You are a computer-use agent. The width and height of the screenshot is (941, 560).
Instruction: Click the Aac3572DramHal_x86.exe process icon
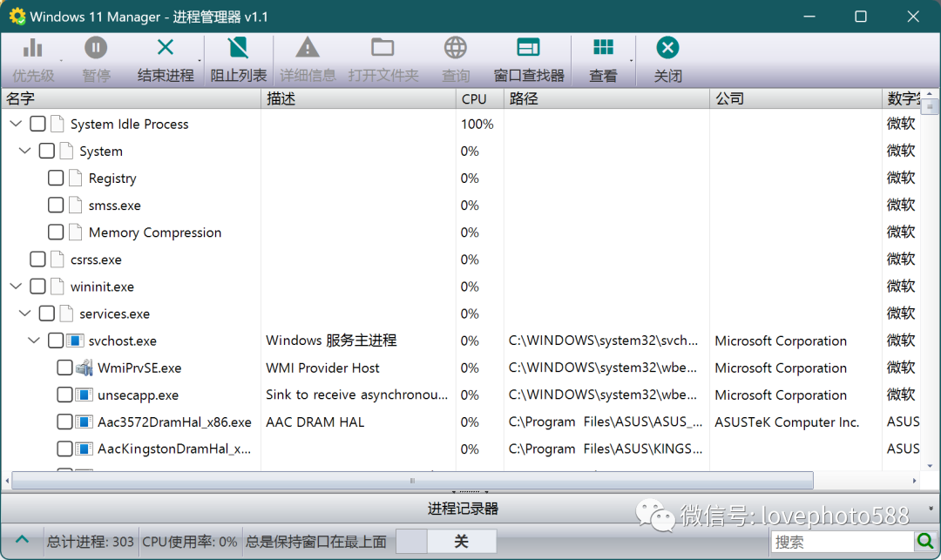pos(84,422)
